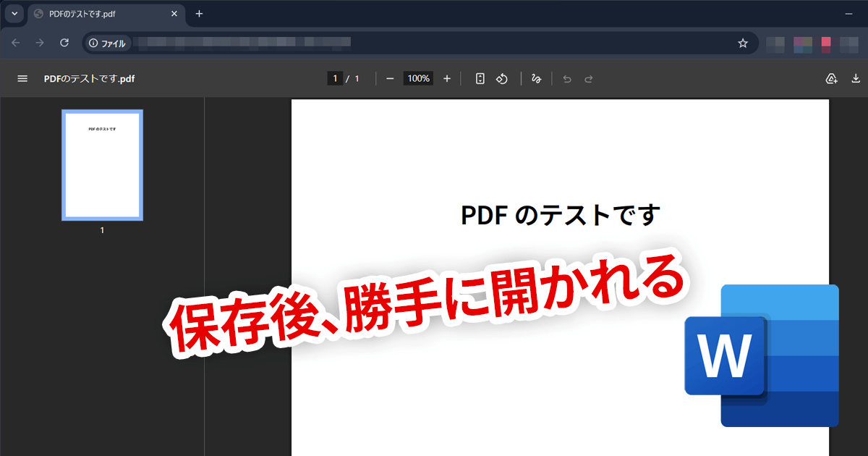The height and width of the screenshot is (456, 868).
Task: Download the PDF file
Action: (x=856, y=78)
